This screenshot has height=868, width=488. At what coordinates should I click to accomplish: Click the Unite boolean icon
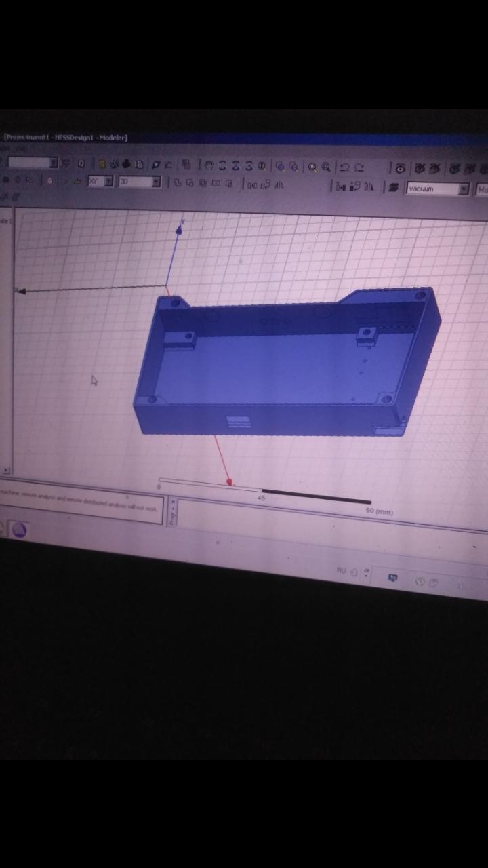coord(176,183)
